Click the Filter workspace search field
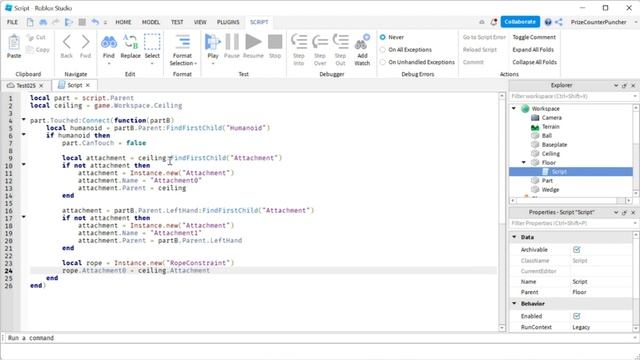This screenshot has height=360, width=640. pos(570,96)
